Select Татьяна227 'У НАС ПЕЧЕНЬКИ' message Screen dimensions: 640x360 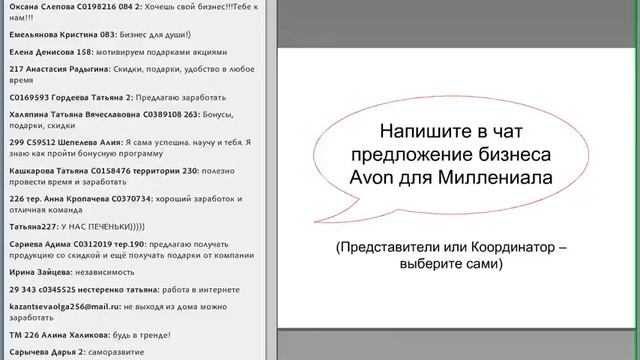tap(77, 227)
